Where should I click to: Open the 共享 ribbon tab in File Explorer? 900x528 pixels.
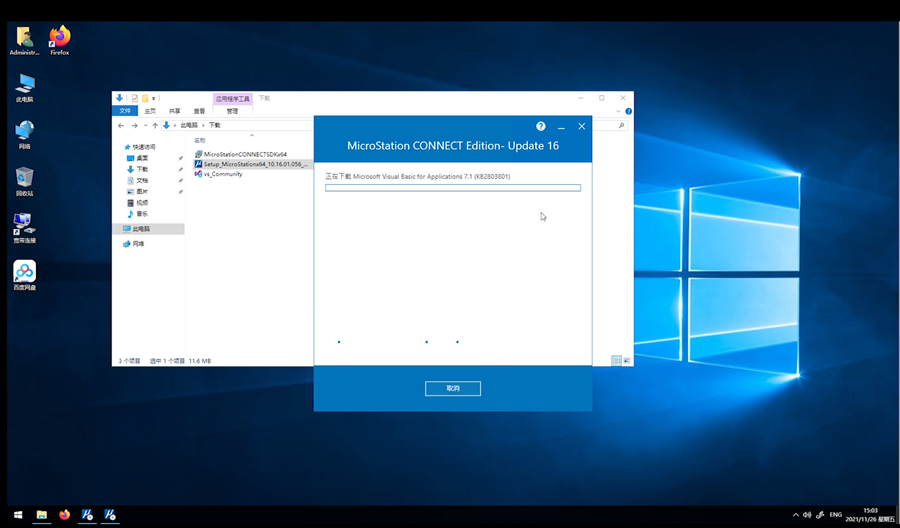coord(174,111)
